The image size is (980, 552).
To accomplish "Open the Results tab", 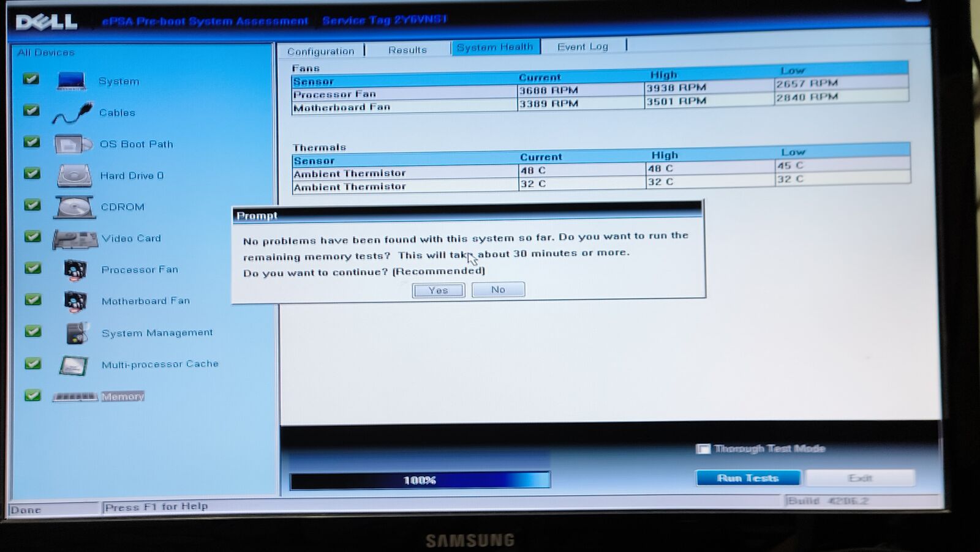I will [407, 50].
